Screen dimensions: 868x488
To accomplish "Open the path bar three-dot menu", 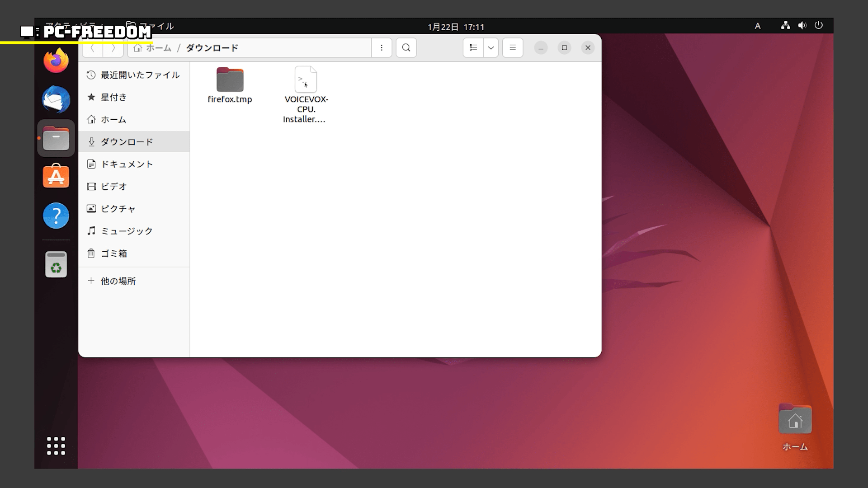I will pos(382,47).
